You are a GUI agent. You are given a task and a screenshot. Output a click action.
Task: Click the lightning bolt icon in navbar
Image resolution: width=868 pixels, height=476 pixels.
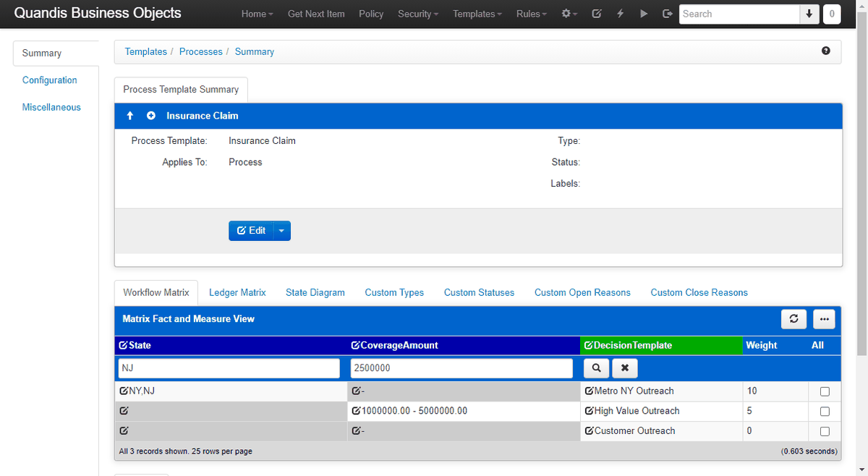620,14
